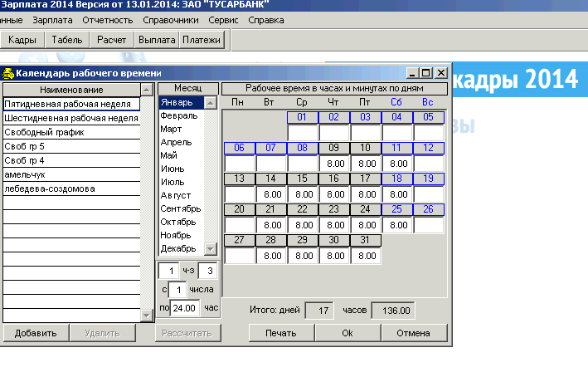Screen dimensions: 588x377
Task: Click the calendar dialog title bar icon
Action: pos(8,73)
